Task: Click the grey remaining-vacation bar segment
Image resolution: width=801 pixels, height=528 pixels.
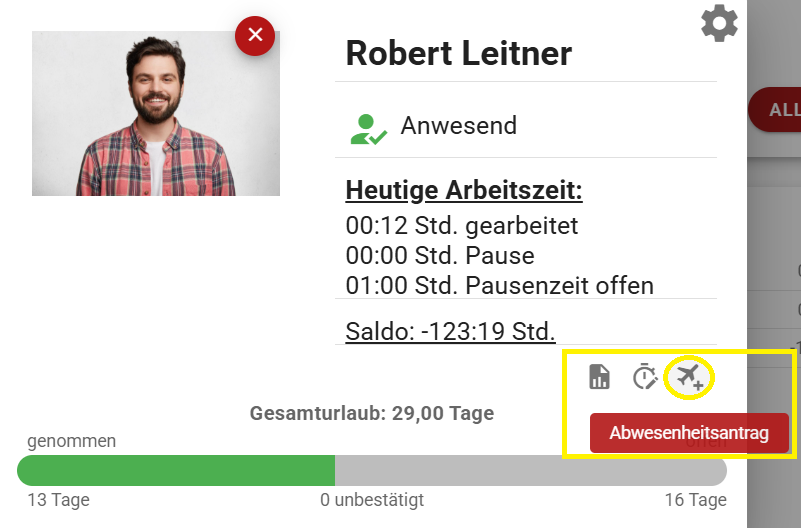Action: (530, 471)
